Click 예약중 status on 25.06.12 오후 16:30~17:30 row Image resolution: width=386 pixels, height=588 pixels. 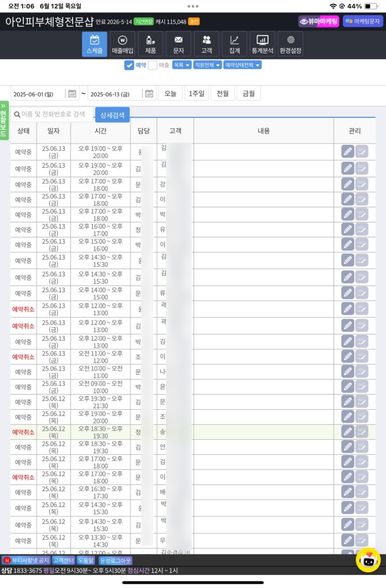point(23,492)
